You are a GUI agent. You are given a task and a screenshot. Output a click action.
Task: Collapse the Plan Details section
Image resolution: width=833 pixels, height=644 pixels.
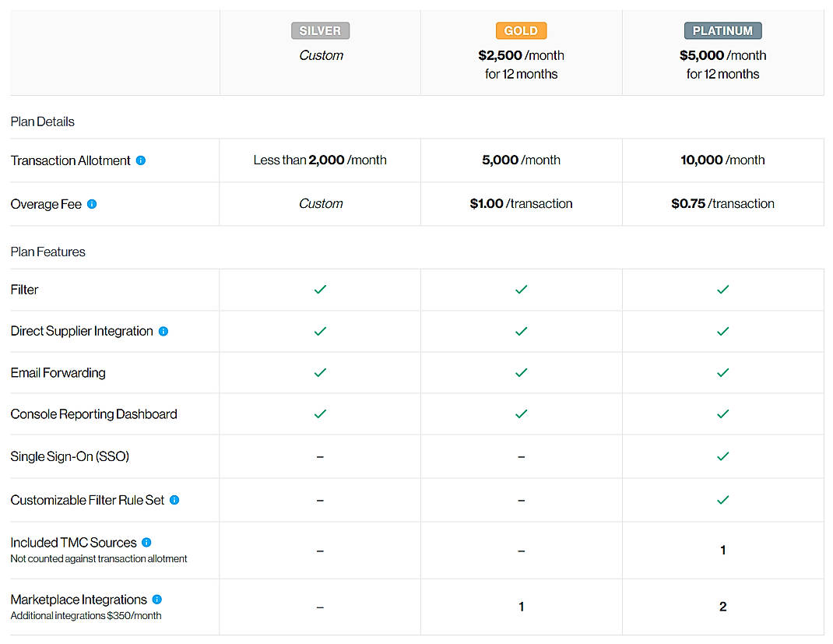click(x=42, y=121)
